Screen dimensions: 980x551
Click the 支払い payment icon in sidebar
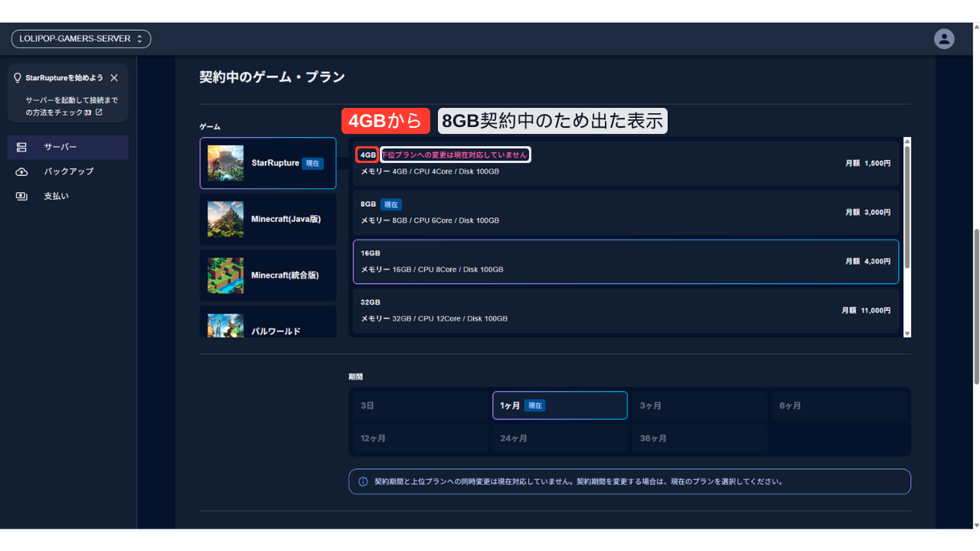click(x=21, y=196)
